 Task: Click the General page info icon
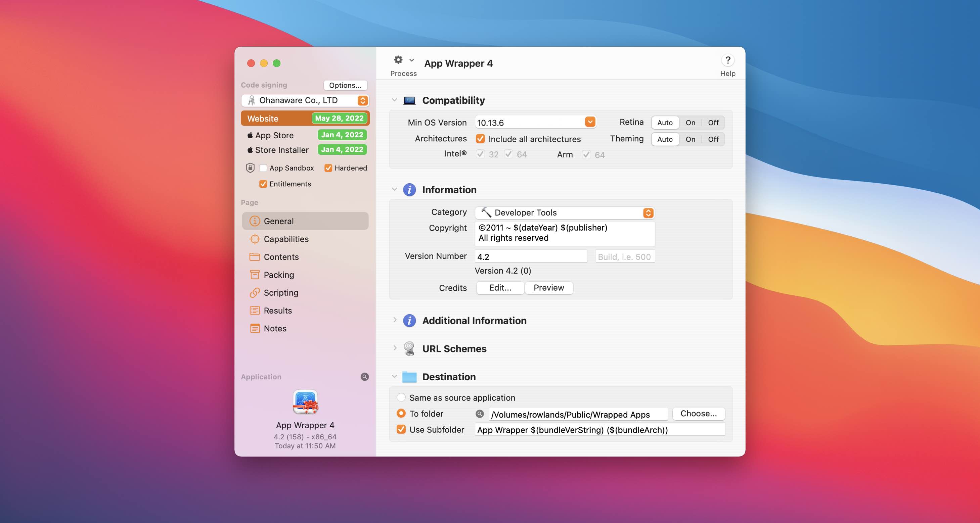[255, 221]
